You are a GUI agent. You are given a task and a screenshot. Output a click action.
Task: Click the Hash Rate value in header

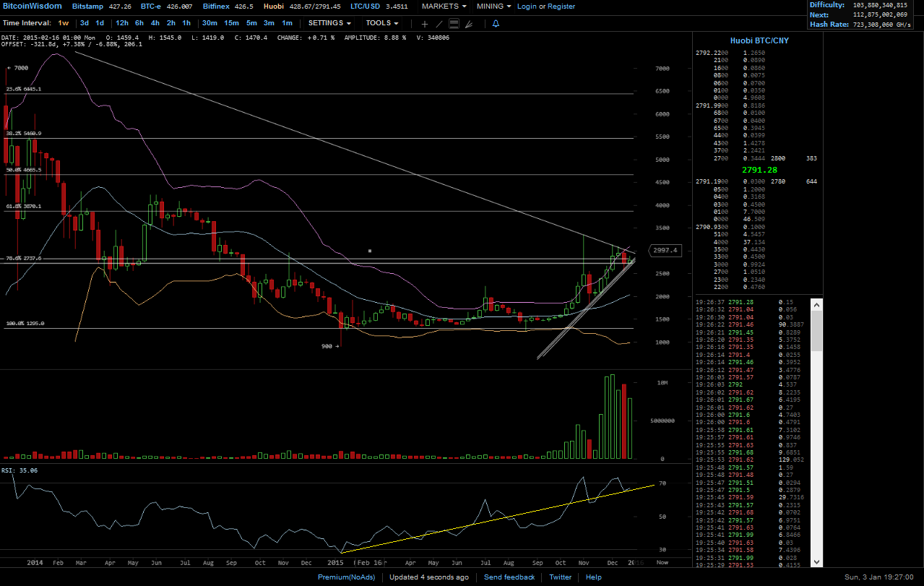[881, 24]
